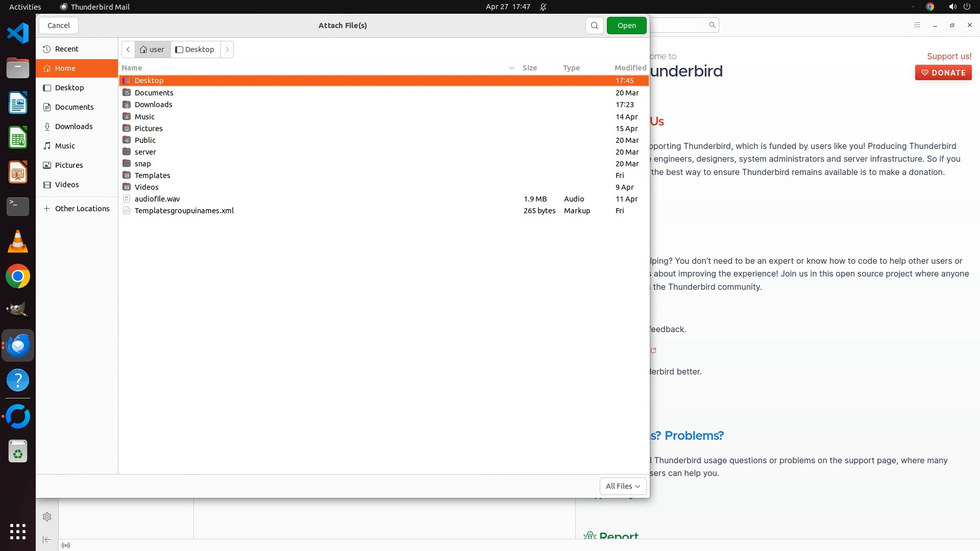This screenshot has width=980, height=551.
Task: Click Name column sort arrow
Action: 511,68
